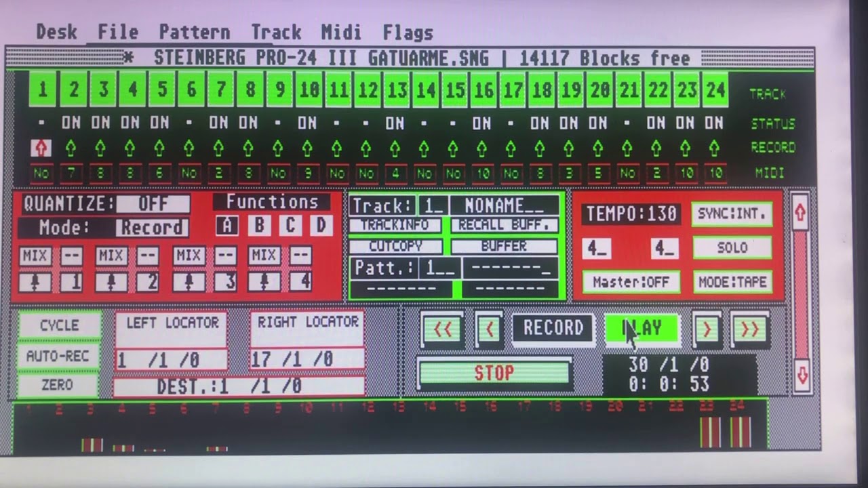Click mix slot number 3 button
The width and height of the screenshot is (868, 488).
coord(226,281)
